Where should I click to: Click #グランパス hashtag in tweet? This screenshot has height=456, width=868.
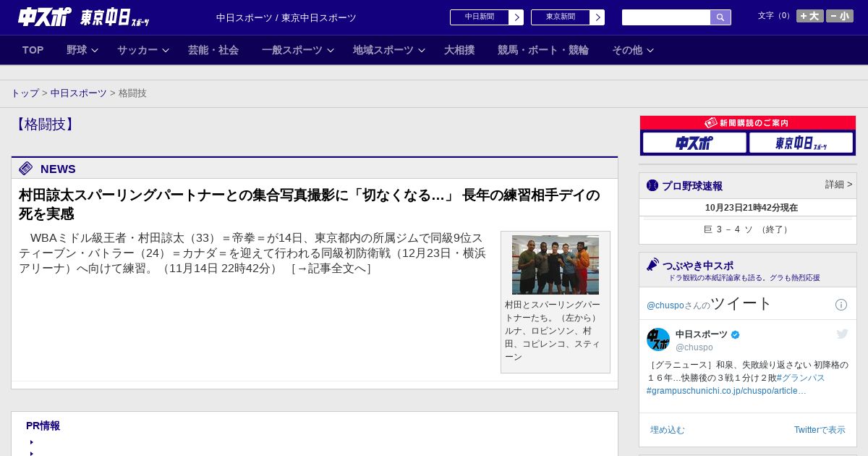801,378
